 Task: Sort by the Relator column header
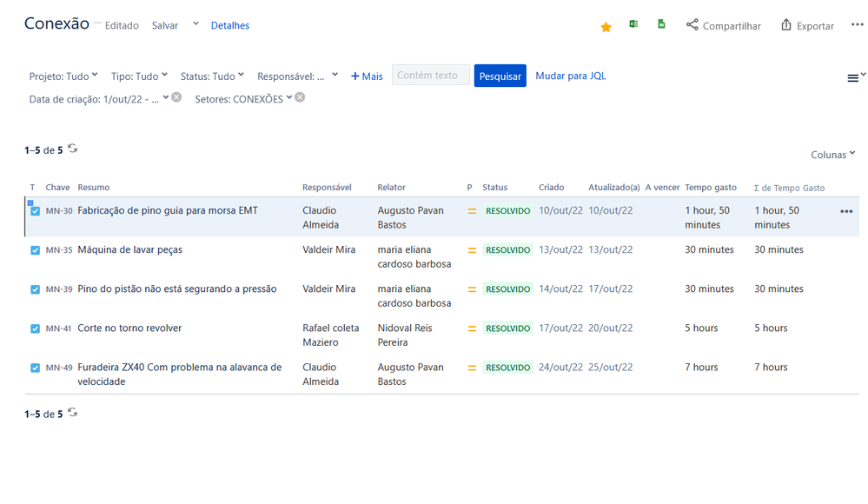(x=391, y=187)
